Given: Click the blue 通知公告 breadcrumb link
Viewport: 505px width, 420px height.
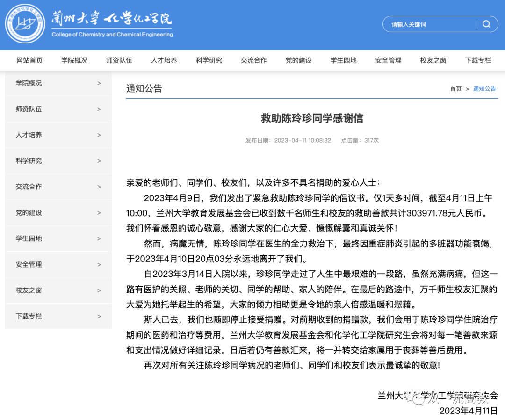Looking at the screenshot, I should 484,89.
